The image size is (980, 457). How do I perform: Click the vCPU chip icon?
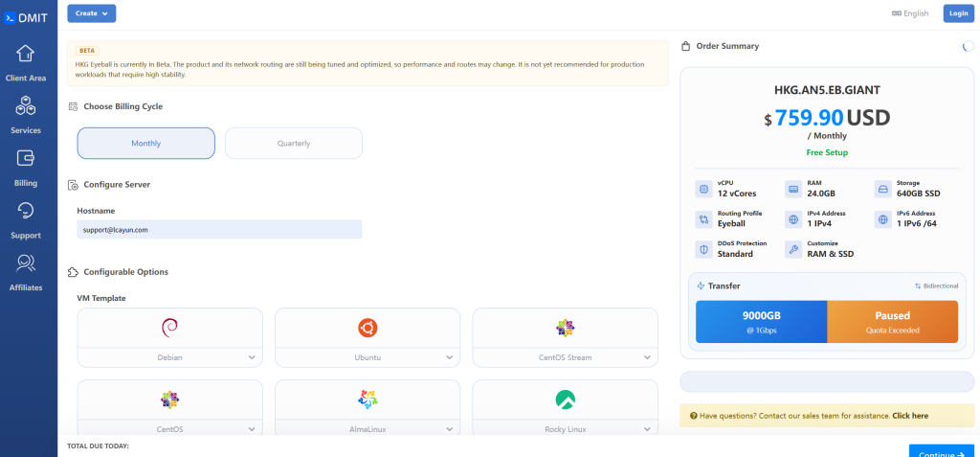pyautogui.click(x=703, y=189)
